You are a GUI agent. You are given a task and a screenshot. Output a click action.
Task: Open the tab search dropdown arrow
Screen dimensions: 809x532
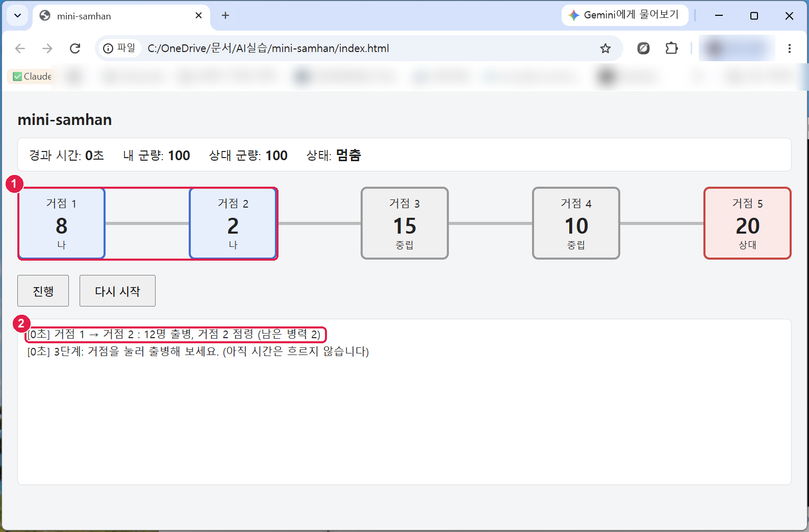click(x=17, y=15)
